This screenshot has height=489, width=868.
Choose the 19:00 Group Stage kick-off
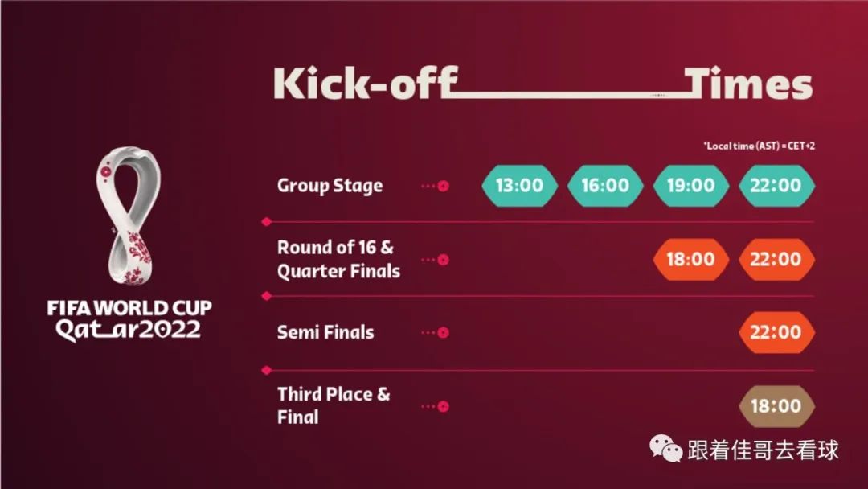point(691,186)
